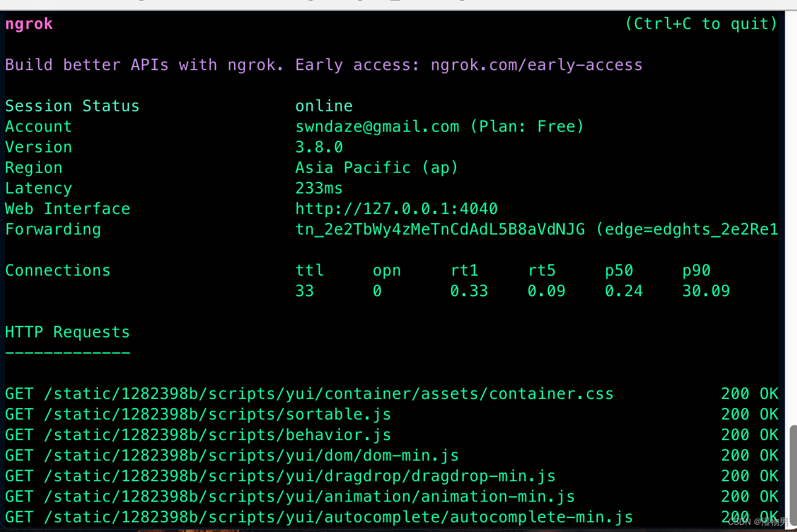Click the 'online' status value

click(x=324, y=106)
